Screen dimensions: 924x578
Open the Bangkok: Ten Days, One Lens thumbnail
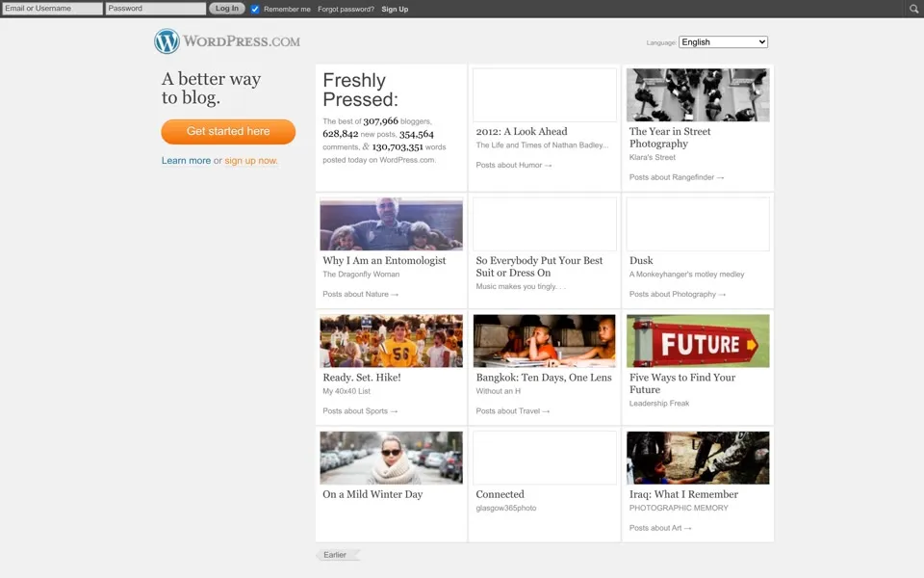[x=545, y=341]
